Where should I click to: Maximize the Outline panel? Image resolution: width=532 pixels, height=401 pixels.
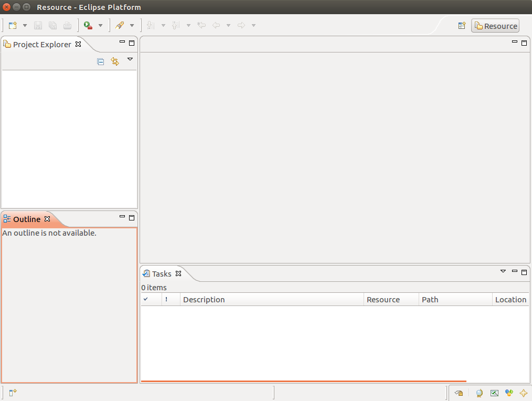(x=132, y=218)
